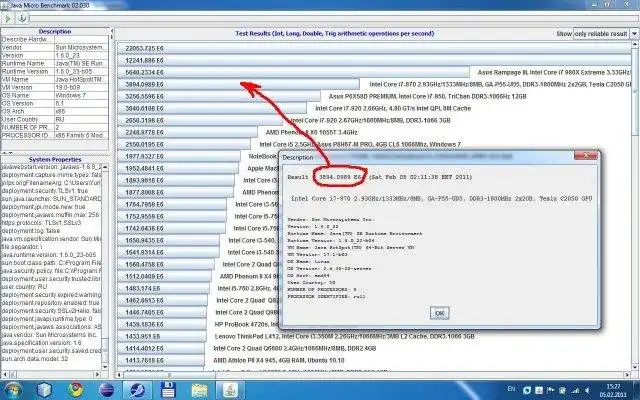Click 'deployment.javaws.muffin.max: 256' in System Properties
This screenshot has height=400, width=640.
click(51, 215)
